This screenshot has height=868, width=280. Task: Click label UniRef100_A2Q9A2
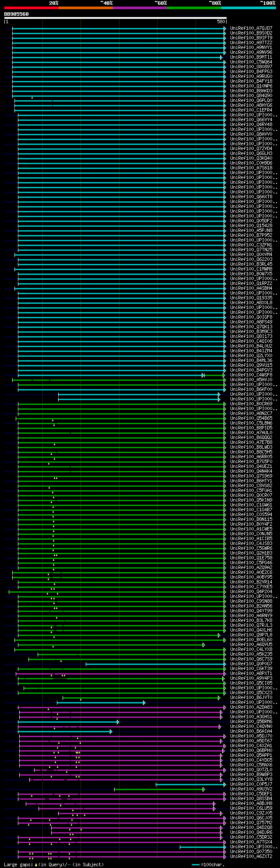[251, 568]
